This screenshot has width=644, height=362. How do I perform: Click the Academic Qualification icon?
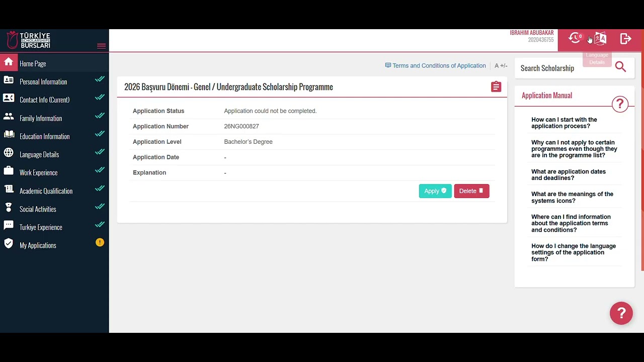click(x=9, y=189)
